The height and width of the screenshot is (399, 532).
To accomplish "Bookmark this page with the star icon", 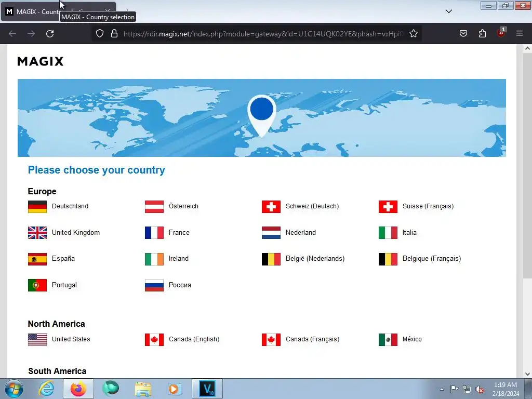I will pos(413,34).
